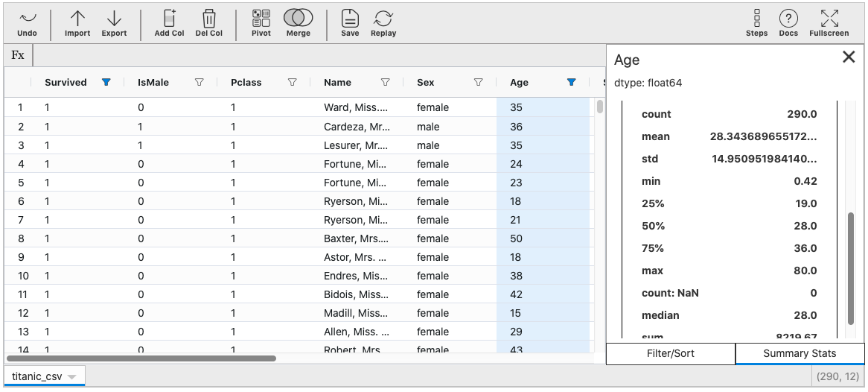
Task: Select the Summary Stats tab
Action: tap(800, 353)
